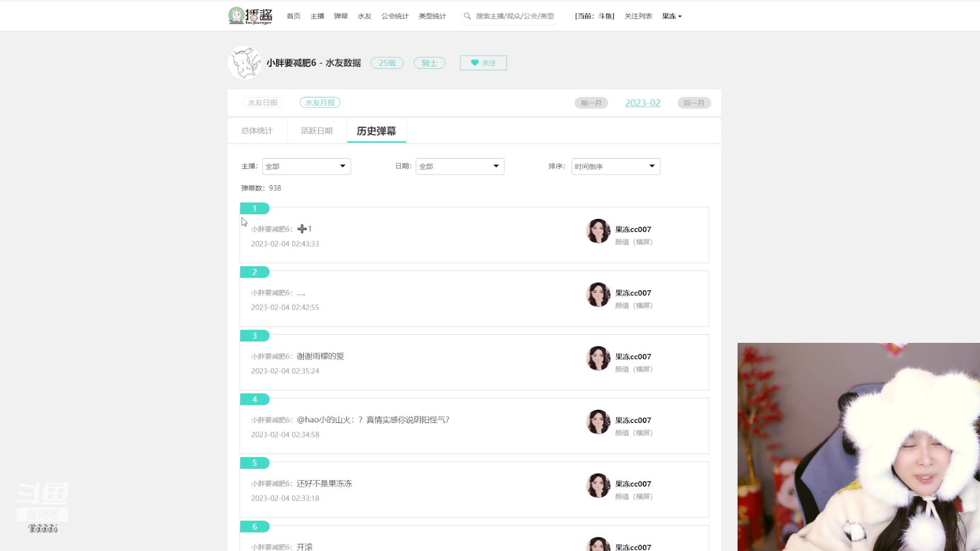Image resolution: width=980 pixels, height=551 pixels.
Task: Open 果冻cc007 name link in danmaku 5
Action: click(633, 484)
